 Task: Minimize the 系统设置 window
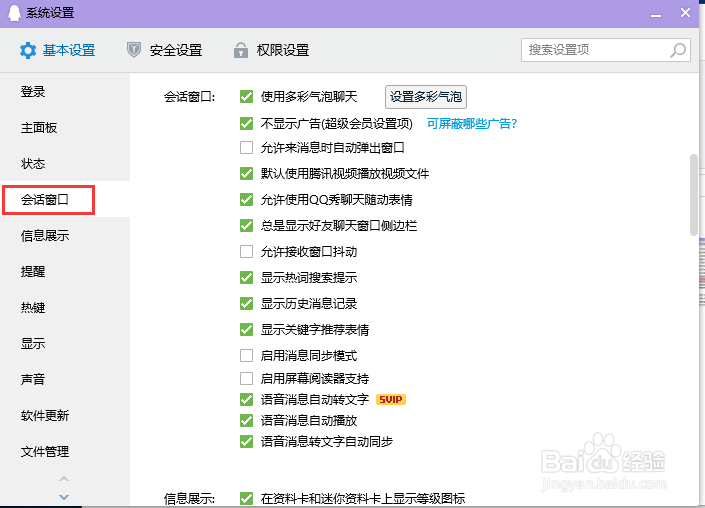656,16
